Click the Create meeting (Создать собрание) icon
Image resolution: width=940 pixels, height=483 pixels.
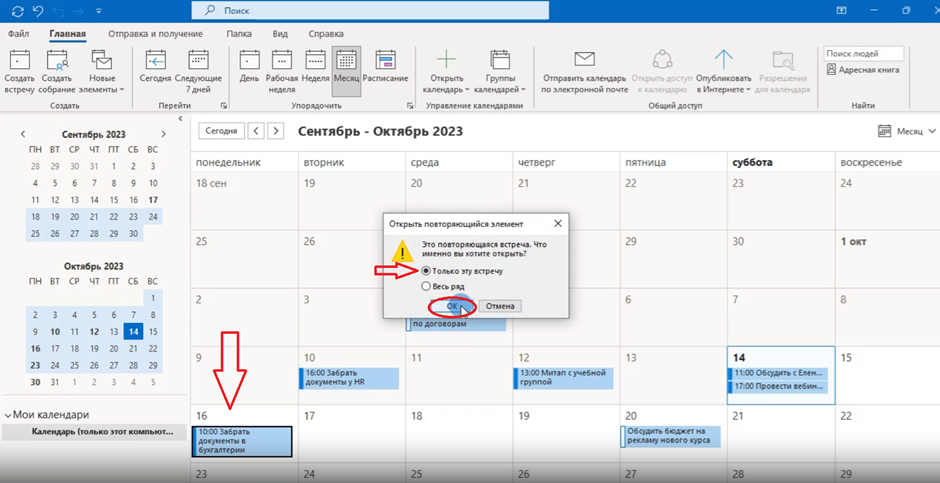pos(58,70)
